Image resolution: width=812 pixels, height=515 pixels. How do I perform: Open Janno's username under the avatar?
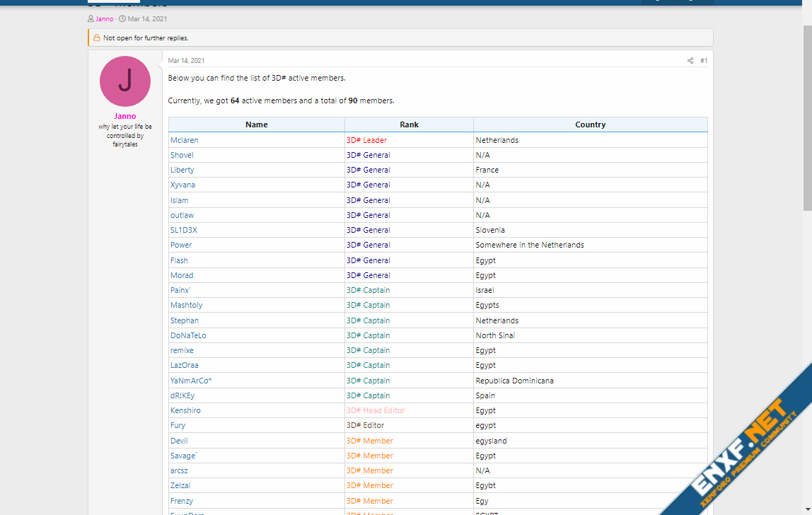[x=125, y=116]
